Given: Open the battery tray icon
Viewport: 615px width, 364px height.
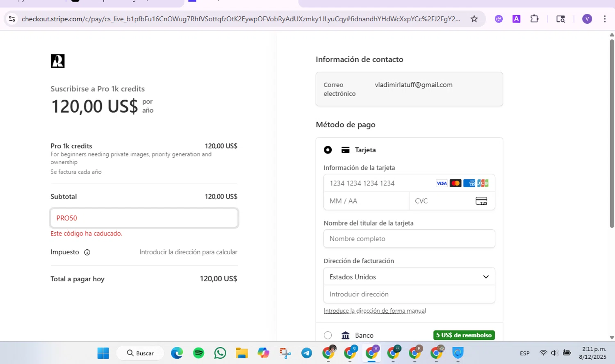Looking at the screenshot, I should [x=567, y=353].
